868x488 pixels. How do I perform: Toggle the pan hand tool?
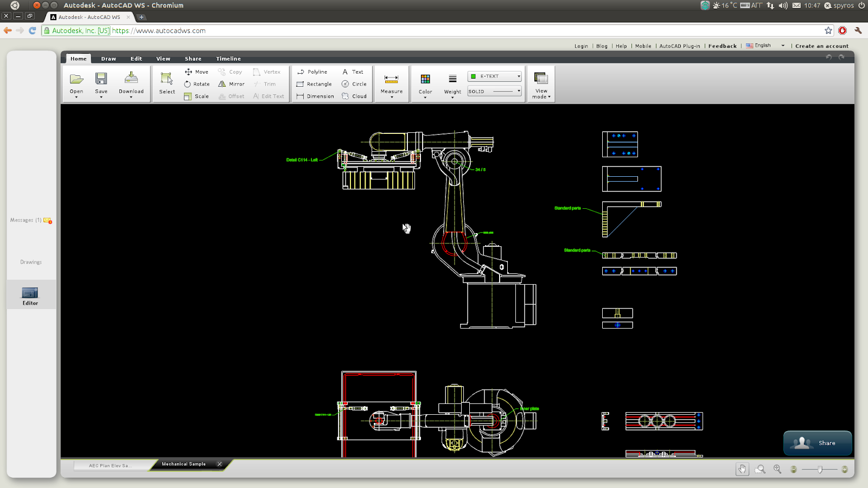coord(742,469)
